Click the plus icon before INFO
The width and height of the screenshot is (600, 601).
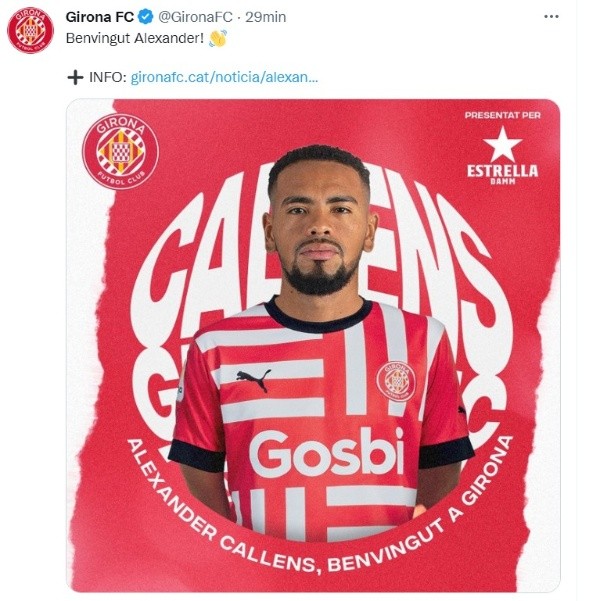75,77
